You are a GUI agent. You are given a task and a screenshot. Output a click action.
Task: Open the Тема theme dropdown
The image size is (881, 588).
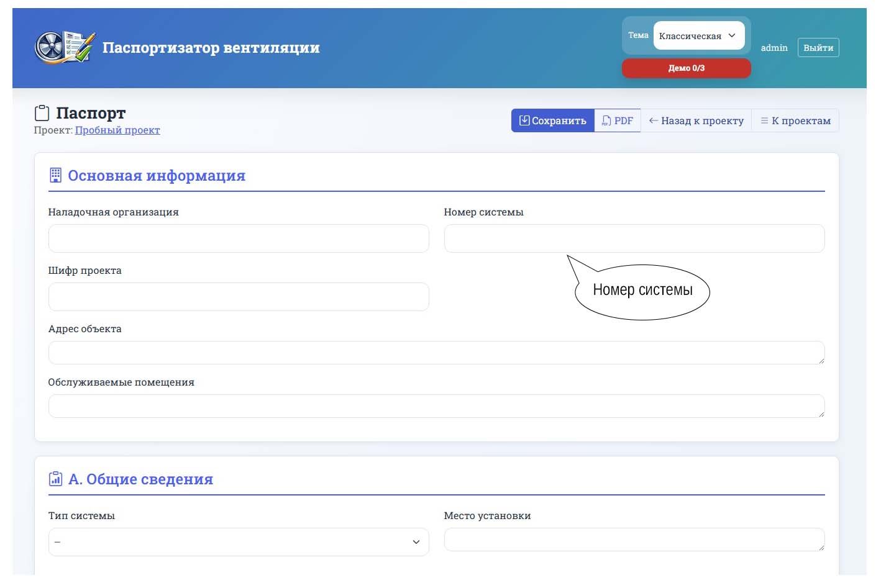[x=698, y=35]
